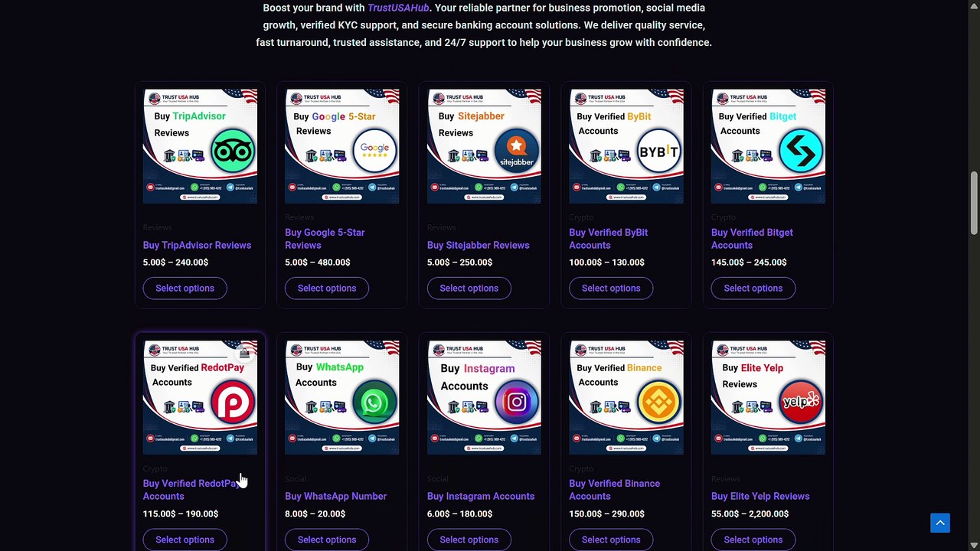Screen dimensions: 980x551
Task: Select options for Buy TripAdvisor Reviews
Action: (185, 288)
